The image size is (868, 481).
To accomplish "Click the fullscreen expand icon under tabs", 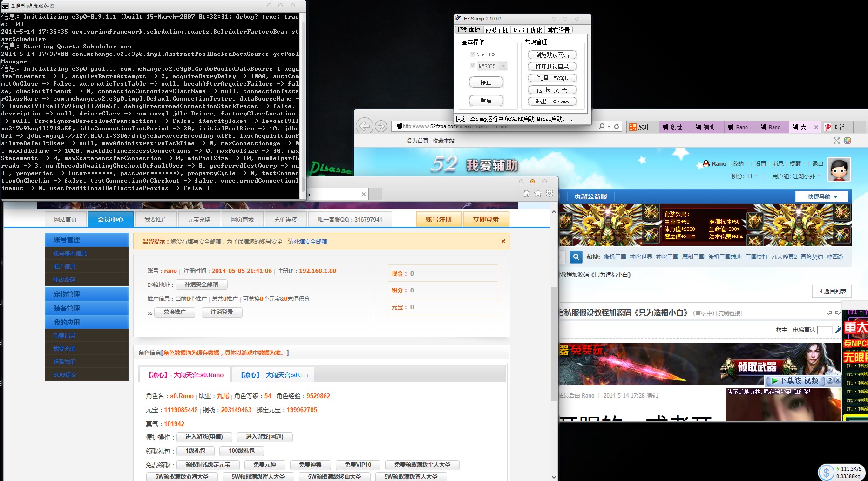I will 836,141.
